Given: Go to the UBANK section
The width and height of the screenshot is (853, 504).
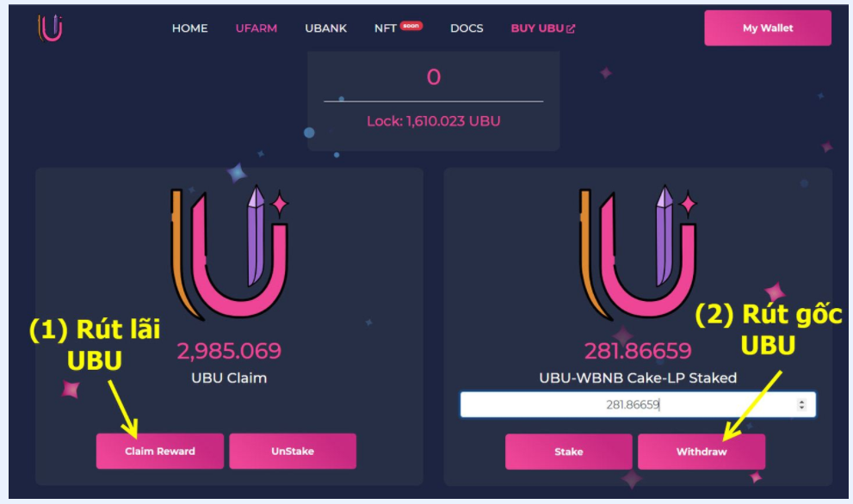Looking at the screenshot, I should pyautogui.click(x=326, y=28).
